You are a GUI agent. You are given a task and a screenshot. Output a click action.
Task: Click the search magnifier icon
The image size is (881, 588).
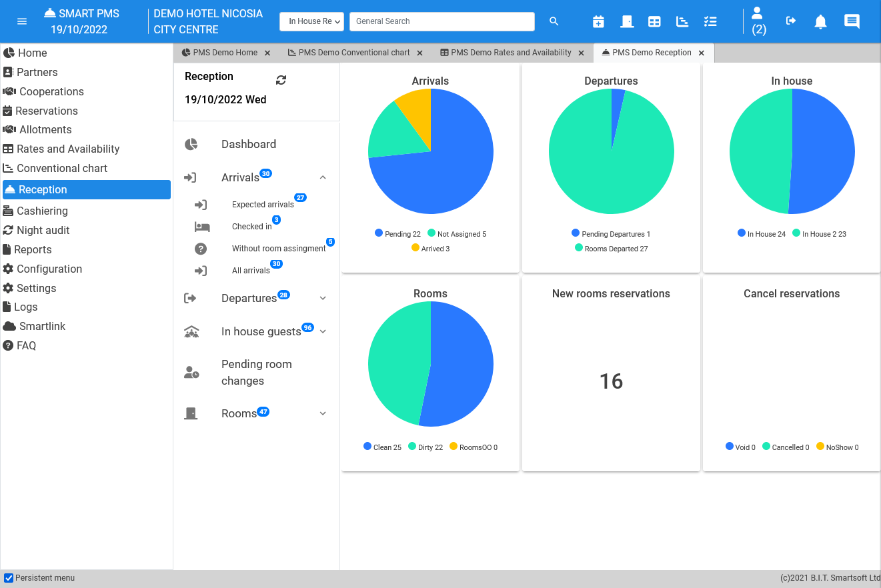pyautogui.click(x=554, y=21)
